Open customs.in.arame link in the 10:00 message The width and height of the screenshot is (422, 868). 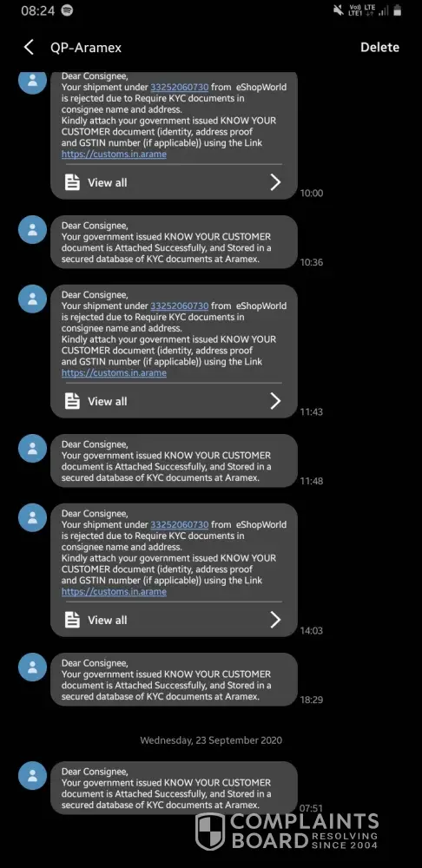pos(114,155)
